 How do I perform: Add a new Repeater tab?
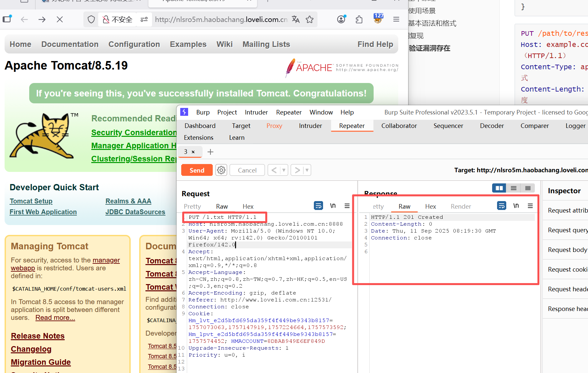210,152
